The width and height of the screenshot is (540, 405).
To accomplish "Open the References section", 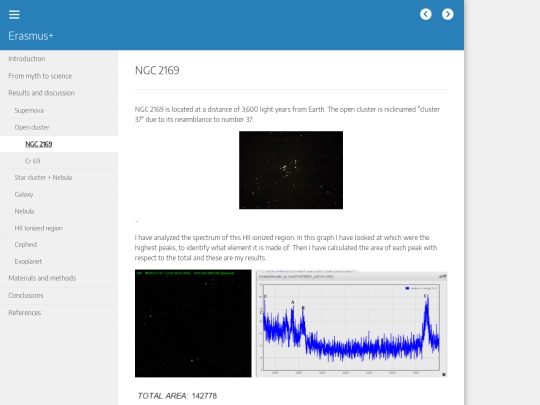I will (59, 313).
